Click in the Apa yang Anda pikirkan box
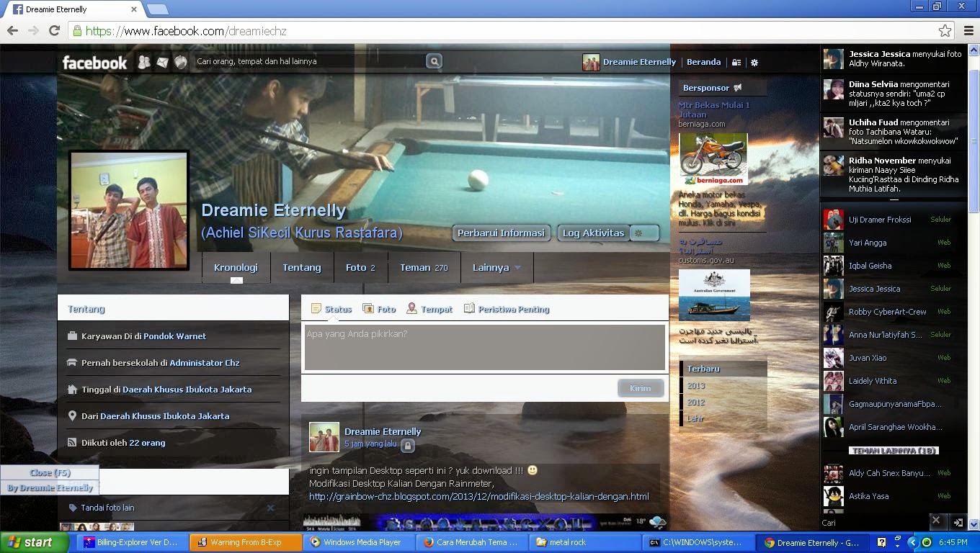This screenshot has height=553, width=980. click(x=485, y=347)
